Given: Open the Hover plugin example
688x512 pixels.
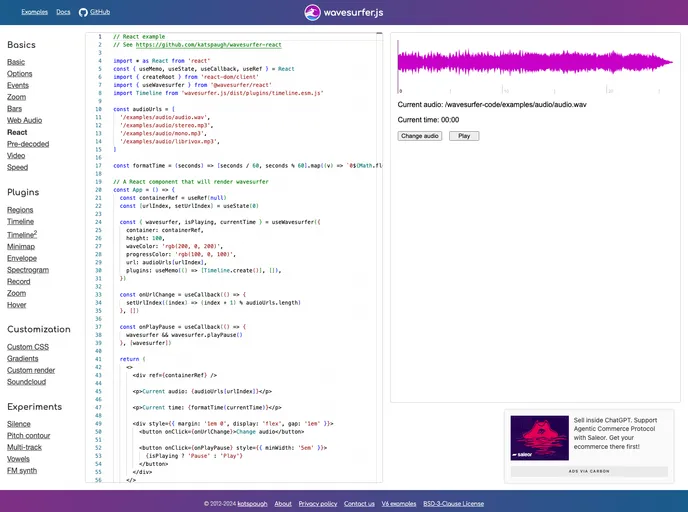Looking at the screenshot, I should point(17,305).
